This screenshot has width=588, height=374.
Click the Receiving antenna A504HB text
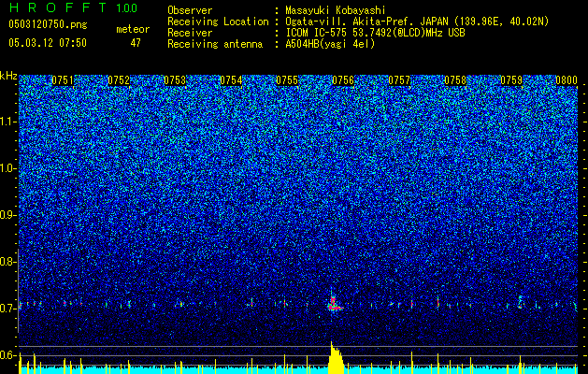coord(271,44)
